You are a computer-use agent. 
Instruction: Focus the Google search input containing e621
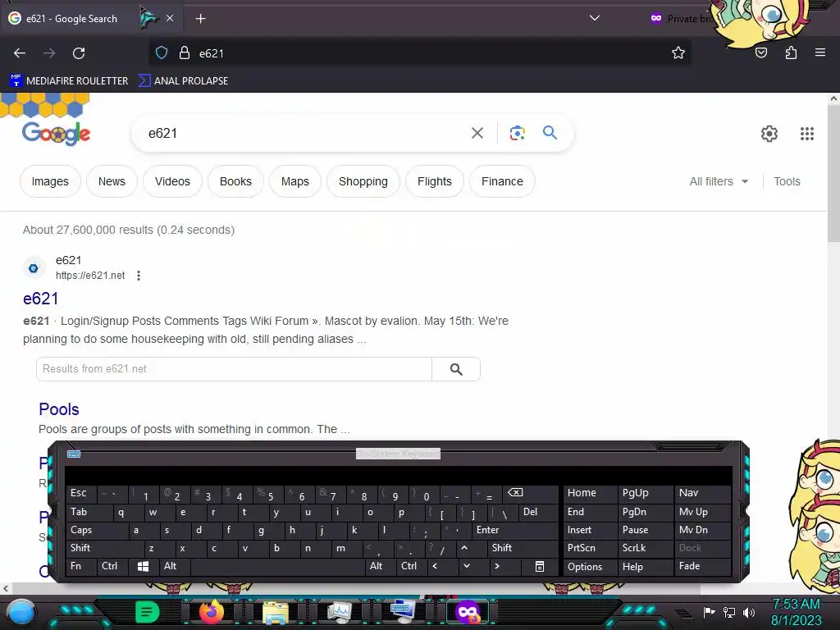tap(305, 134)
